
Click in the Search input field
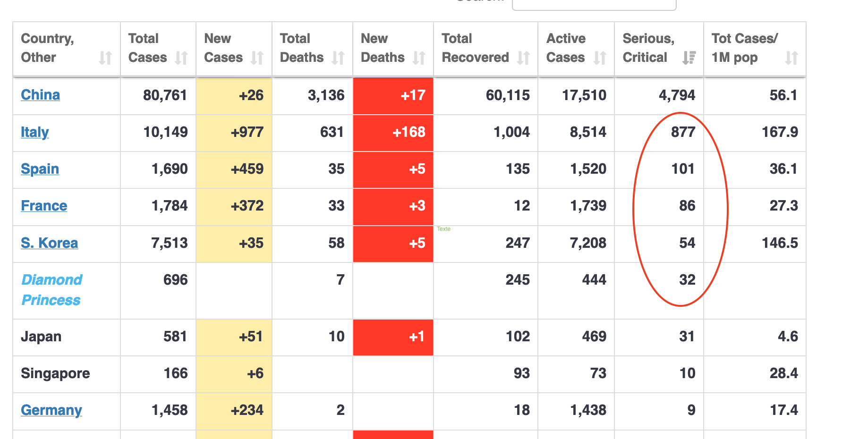coord(594,4)
